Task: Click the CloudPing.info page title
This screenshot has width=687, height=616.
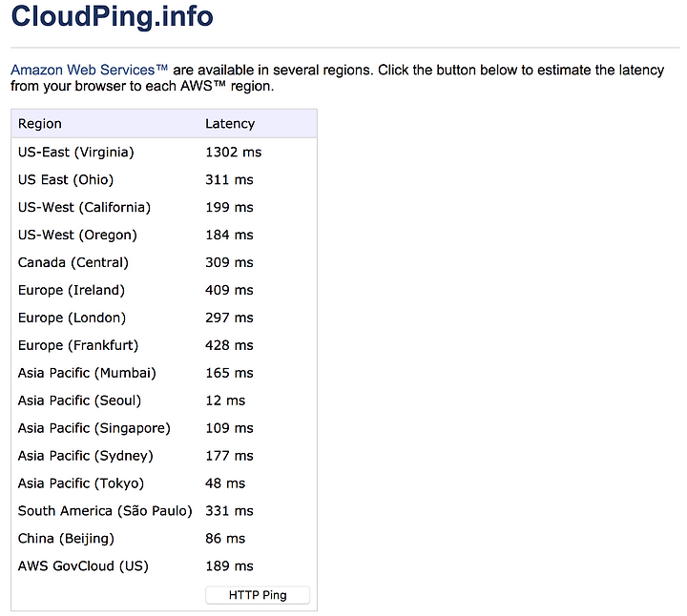Action: (x=113, y=16)
